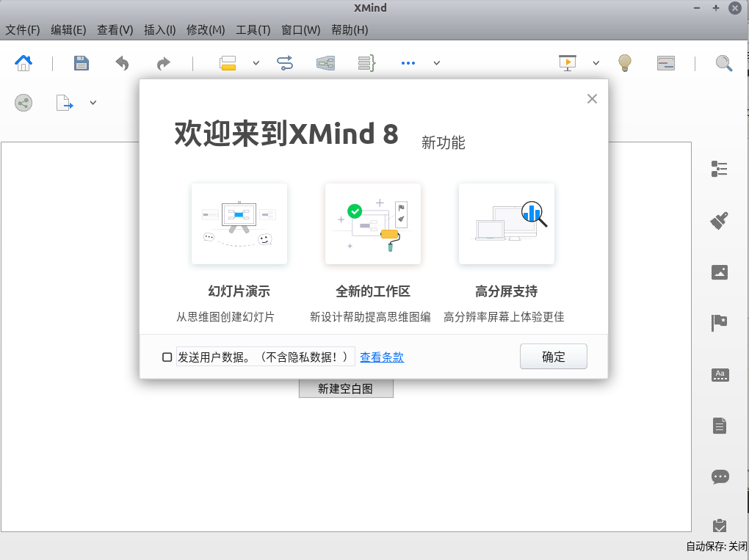Open the Outline panel in sidebar
This screenshot has width=749, height=560.
720,169
